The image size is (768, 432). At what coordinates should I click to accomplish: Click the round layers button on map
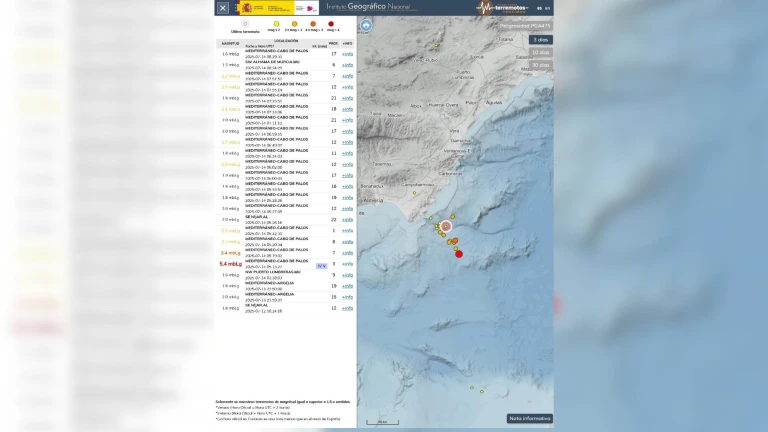pyautogui.click(x=368, y=25)
